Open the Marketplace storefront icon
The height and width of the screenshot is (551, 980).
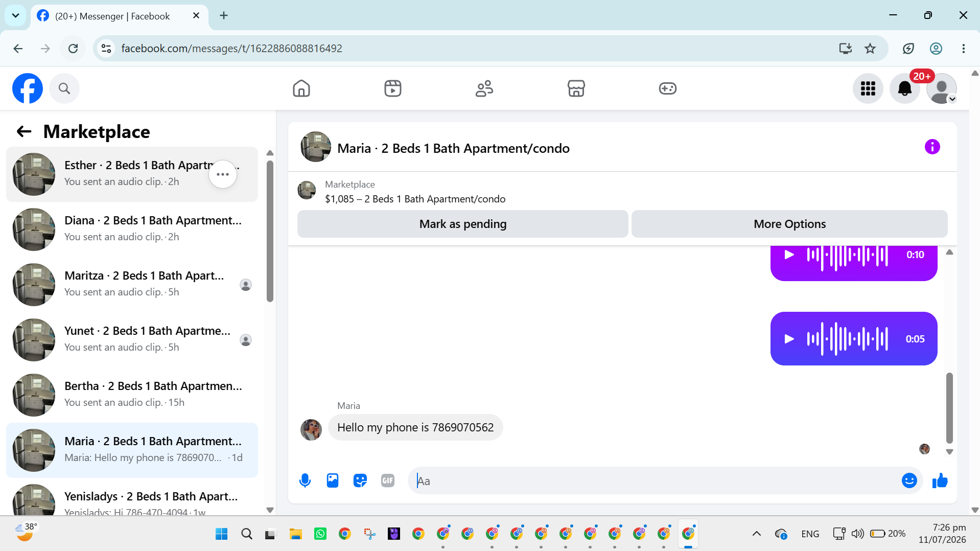(576, 88)
